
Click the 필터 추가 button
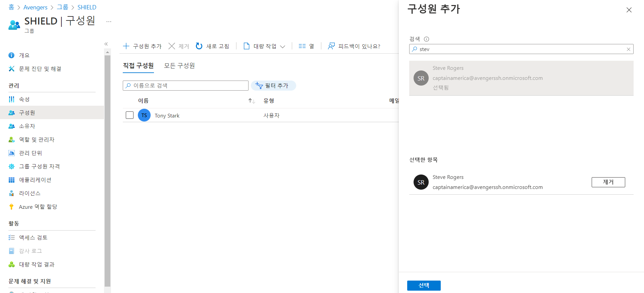273,86
